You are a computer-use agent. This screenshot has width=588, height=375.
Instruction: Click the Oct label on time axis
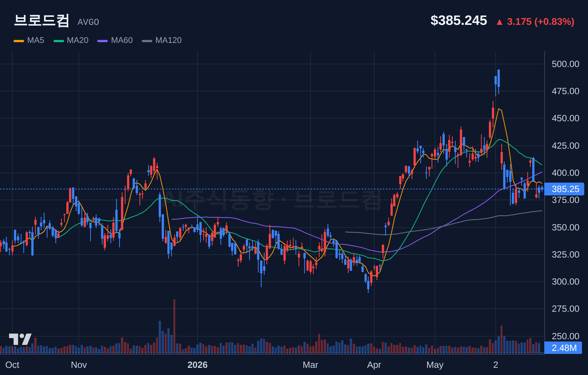12,365
